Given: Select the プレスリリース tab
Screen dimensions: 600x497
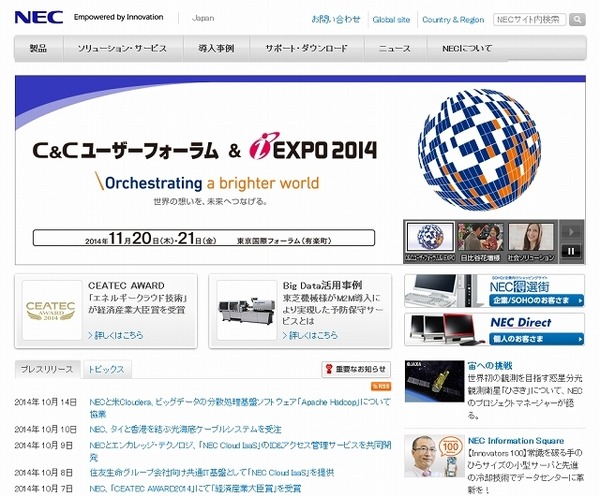Looking at the screenshot, I should point(47,369).
